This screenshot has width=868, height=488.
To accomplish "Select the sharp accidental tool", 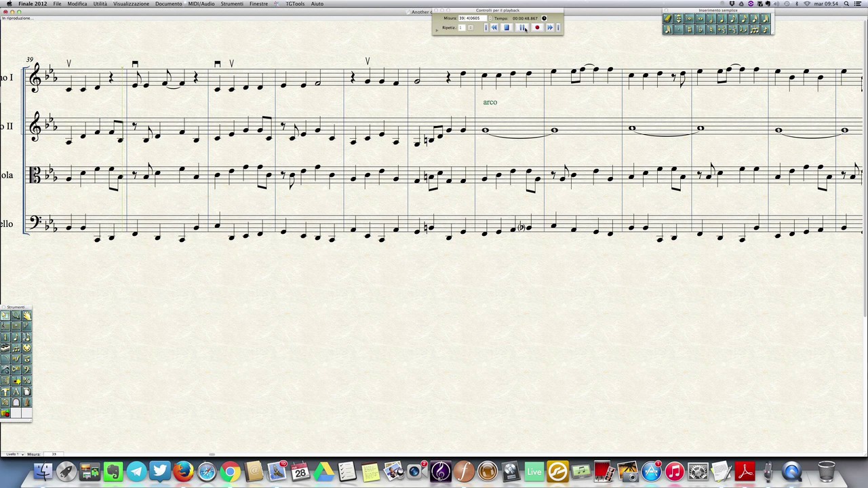I will [x=690, y=30].
